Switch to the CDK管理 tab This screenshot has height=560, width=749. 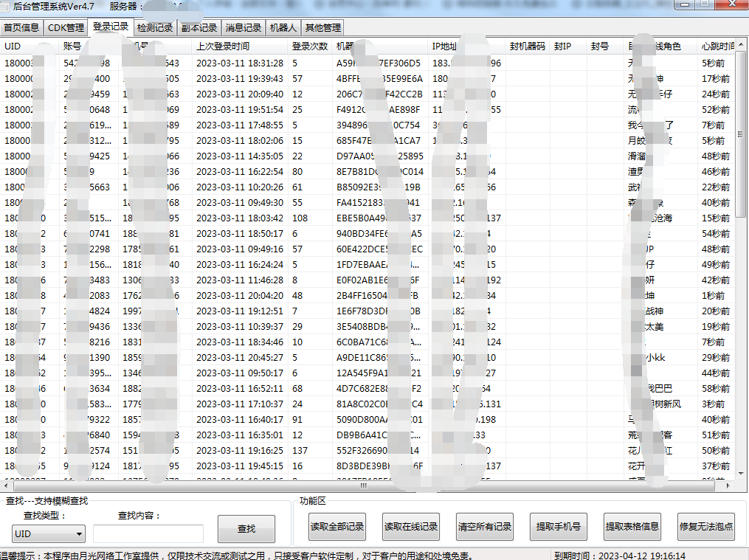click(66, 28)
